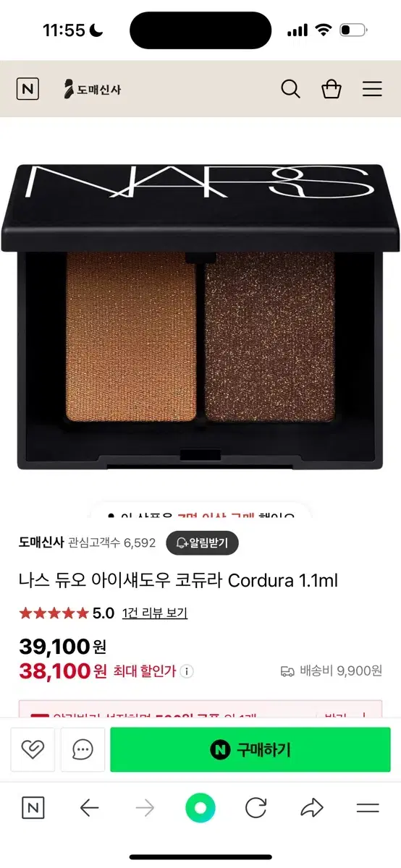Tap the browser forward arrow
The width and height of the screenshot is (401, 868).
pos(145,808)
